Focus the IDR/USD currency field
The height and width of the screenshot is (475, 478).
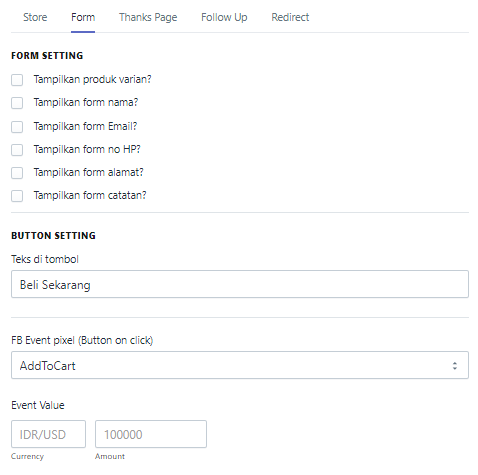48,434
